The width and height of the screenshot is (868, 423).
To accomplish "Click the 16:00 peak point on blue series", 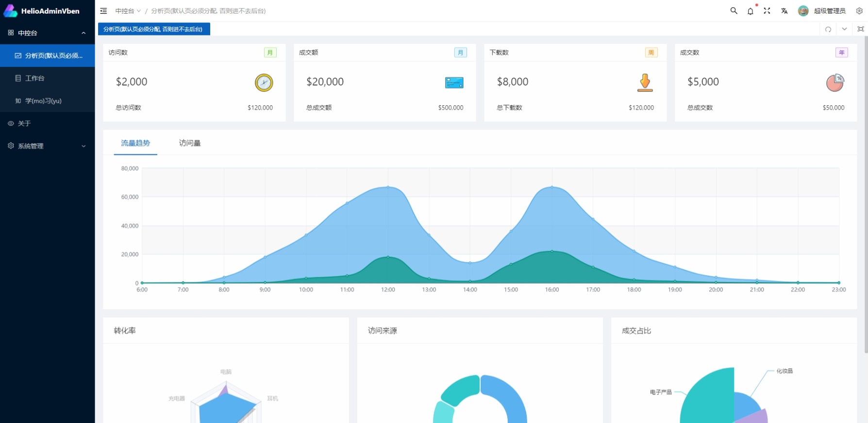I will [552, 187].
